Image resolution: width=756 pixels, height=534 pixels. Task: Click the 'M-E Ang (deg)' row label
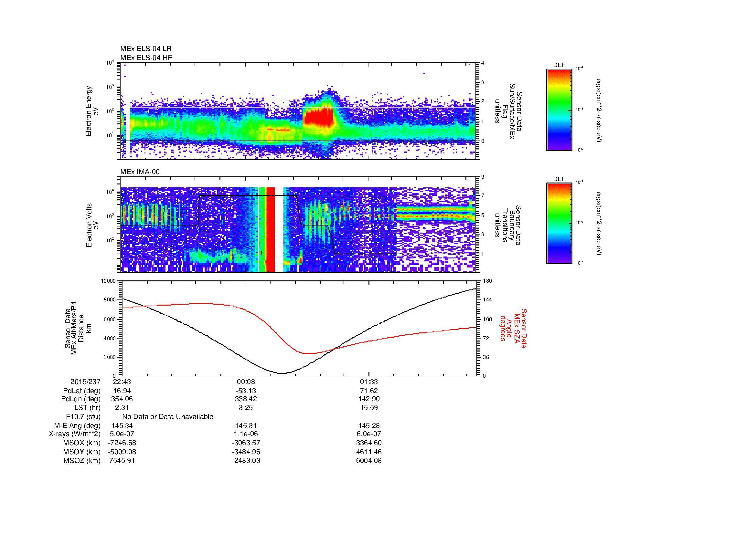tap(77, 425)
